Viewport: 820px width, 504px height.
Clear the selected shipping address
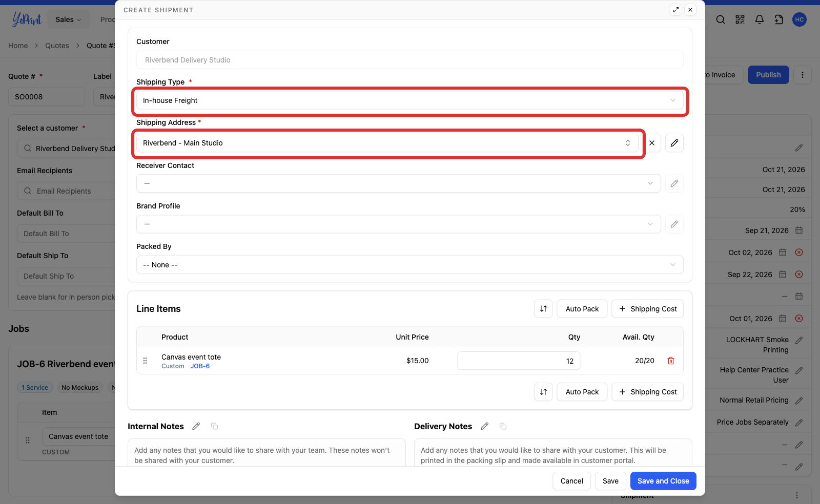[652, 143]
